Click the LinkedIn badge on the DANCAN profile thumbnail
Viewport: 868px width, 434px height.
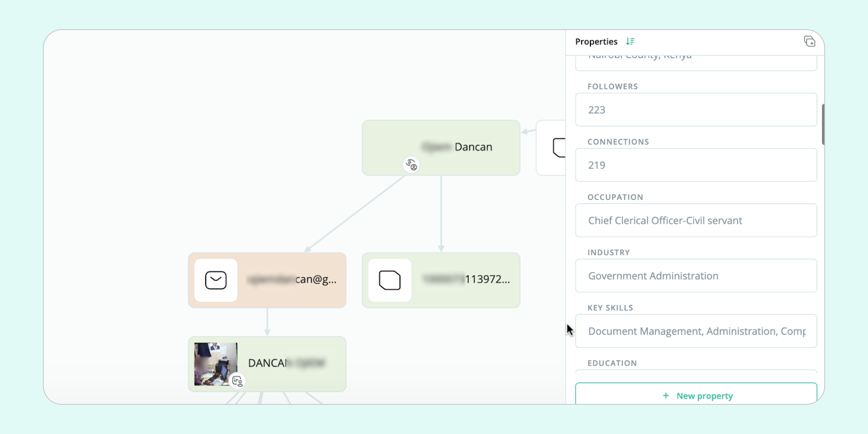(237, 381)
